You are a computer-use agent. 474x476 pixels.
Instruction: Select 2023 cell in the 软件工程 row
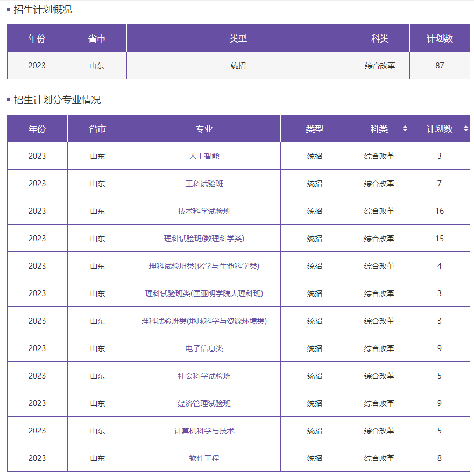(37, 458)
